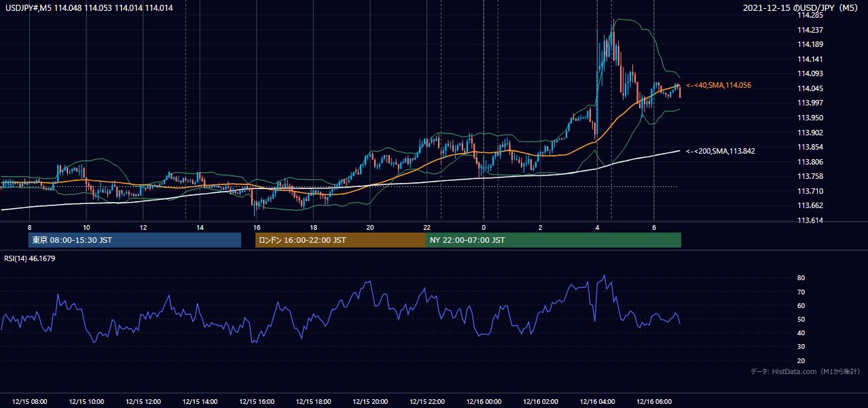868x408 pixels.
Task: Click price level 113.902 on the axis
Action: [810, 133]
